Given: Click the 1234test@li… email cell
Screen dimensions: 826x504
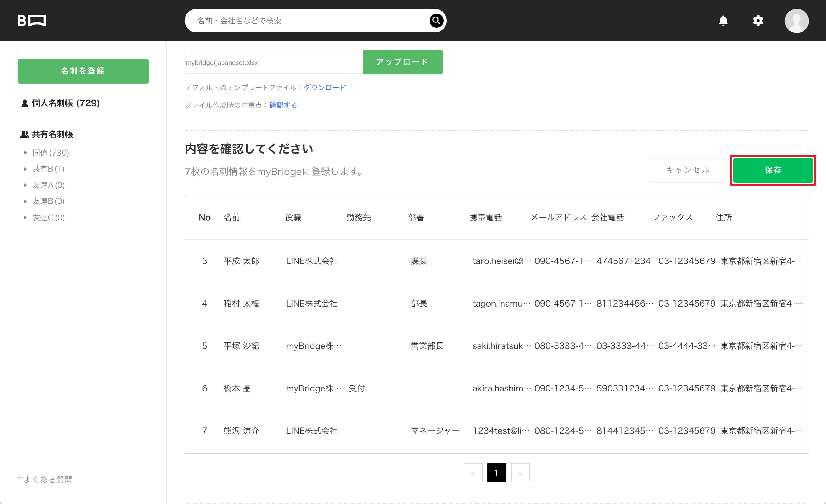Looking at the screenshot, I should click(x=501, y=431).
